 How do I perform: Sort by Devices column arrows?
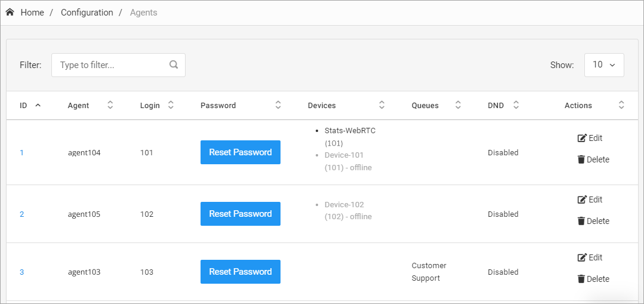(381, 105)
